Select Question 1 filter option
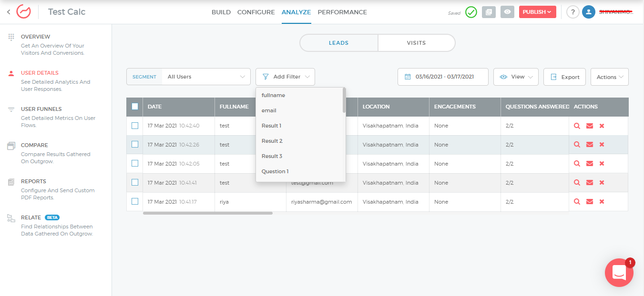 pyautogui.click(x=299, y=171)
